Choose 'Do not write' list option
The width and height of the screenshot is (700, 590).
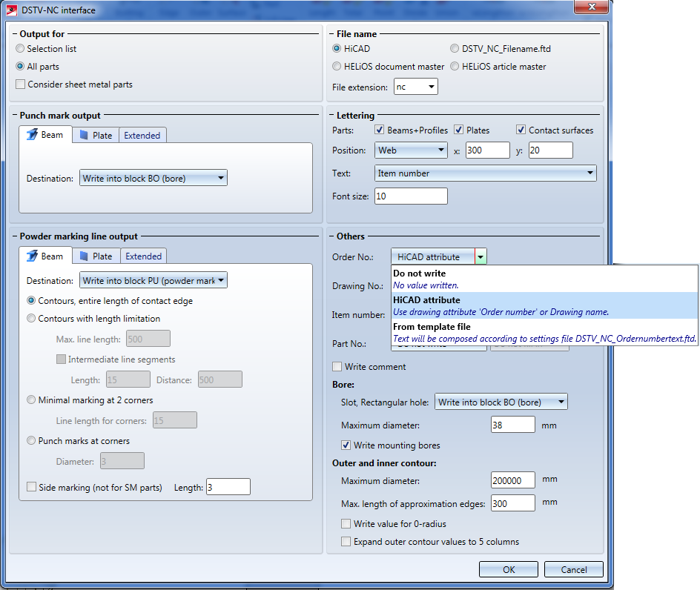click(x=544, y=279)
